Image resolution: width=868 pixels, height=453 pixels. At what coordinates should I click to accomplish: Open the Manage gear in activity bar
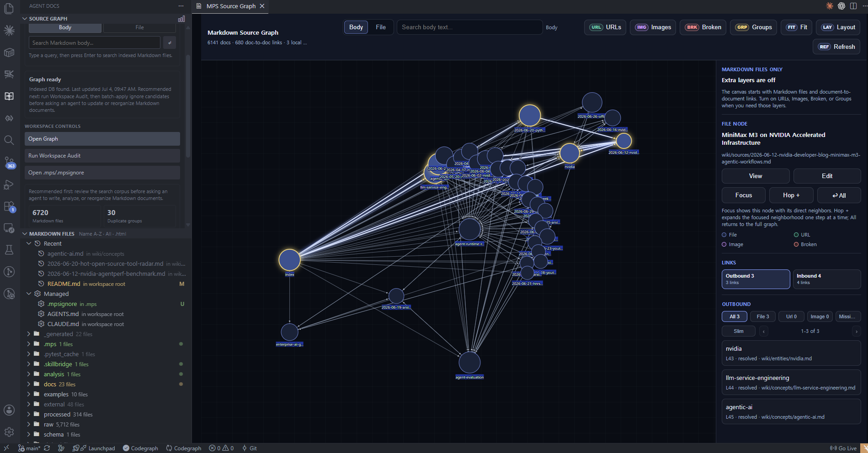[9, 432]
